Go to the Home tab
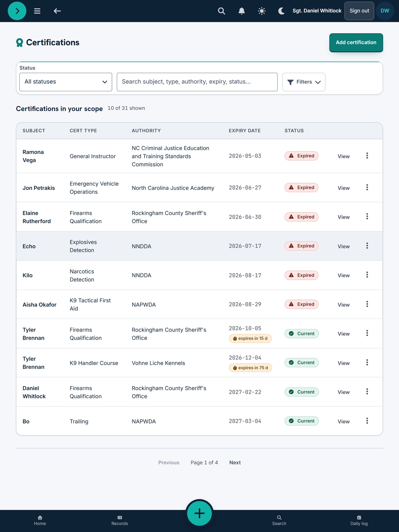This screenshot has width=399, height=532. coord(40,521)
